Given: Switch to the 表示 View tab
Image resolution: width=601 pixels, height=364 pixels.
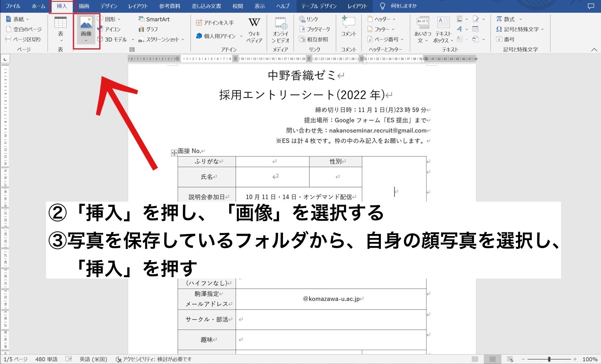Looking at the screenshot, I should coord(260,6).
